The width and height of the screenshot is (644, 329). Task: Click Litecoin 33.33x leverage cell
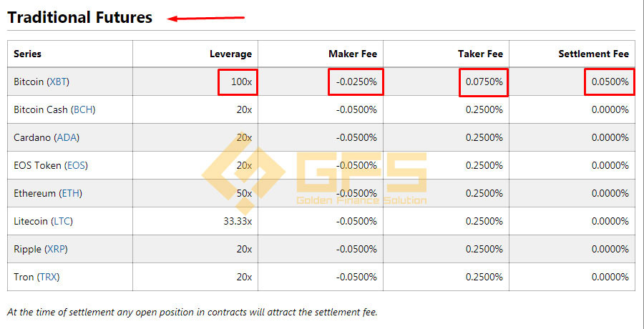tap(238, 222)
